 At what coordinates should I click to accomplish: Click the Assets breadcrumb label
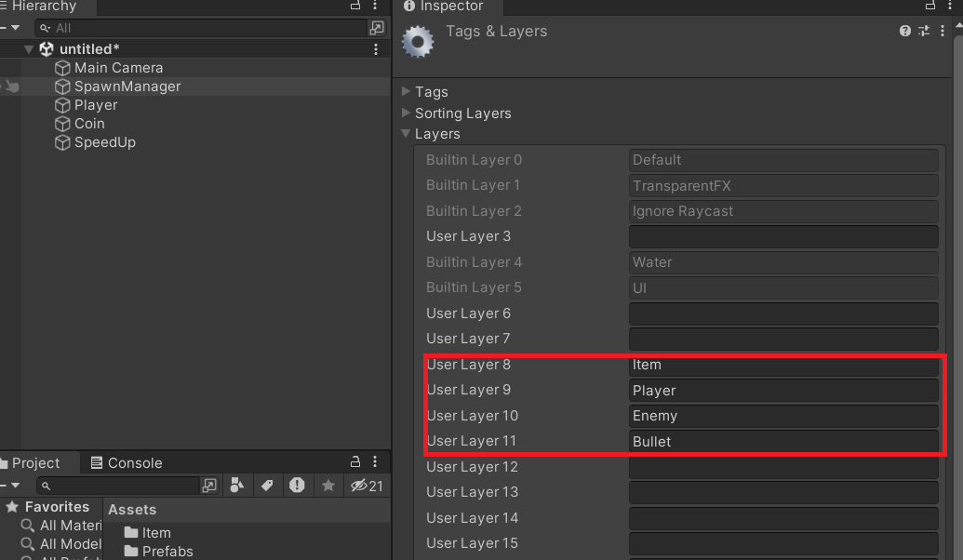click(x=132, y=510)
